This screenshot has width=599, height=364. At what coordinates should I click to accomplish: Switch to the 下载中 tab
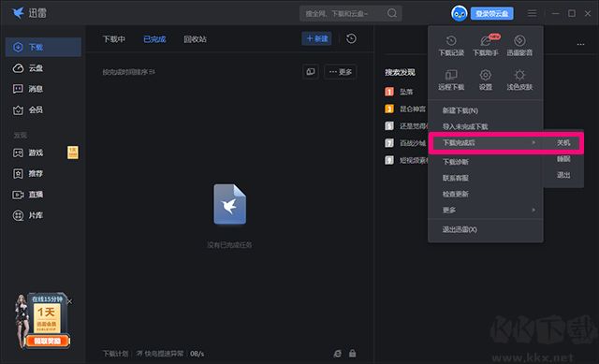tap(114, 39)
